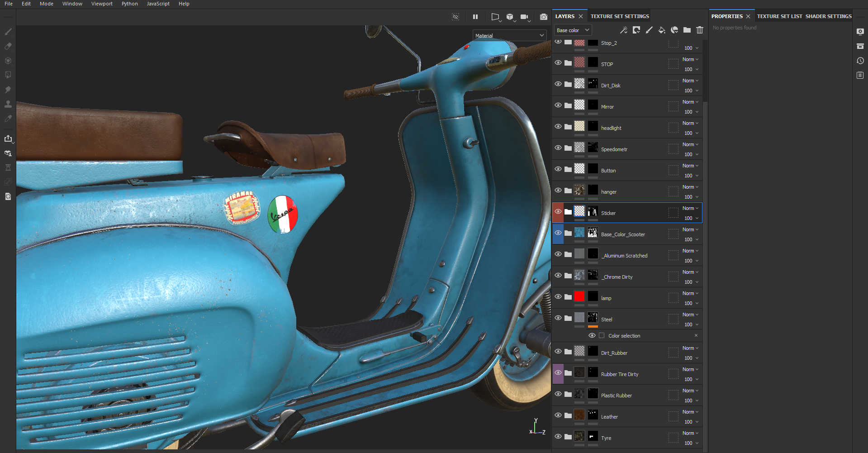Expand the Material viewport mode dropdown

509,35
